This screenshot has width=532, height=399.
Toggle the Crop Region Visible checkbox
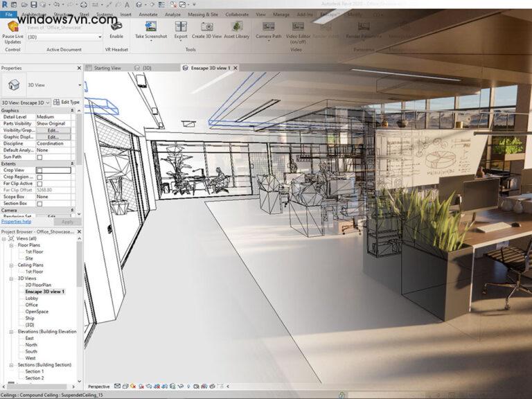39,177
